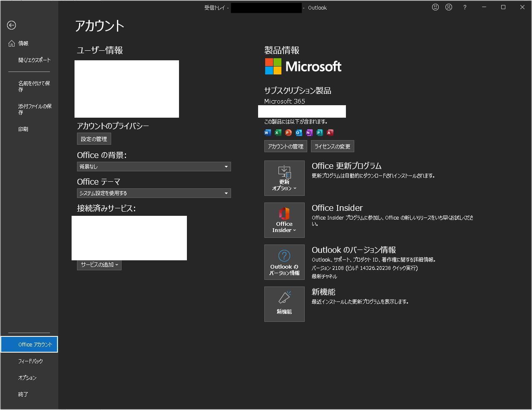
Task: Open the 更新オプション dropdown button
Action: click(x=284, y=178)
